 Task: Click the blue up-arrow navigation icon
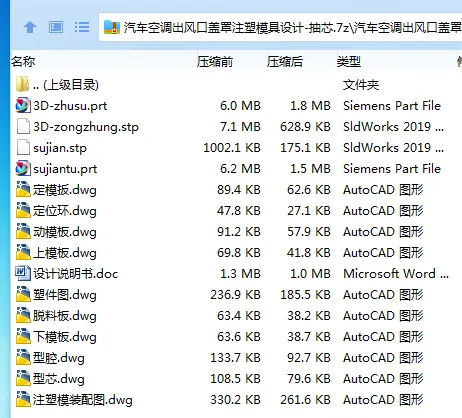[x=30, y=27]
